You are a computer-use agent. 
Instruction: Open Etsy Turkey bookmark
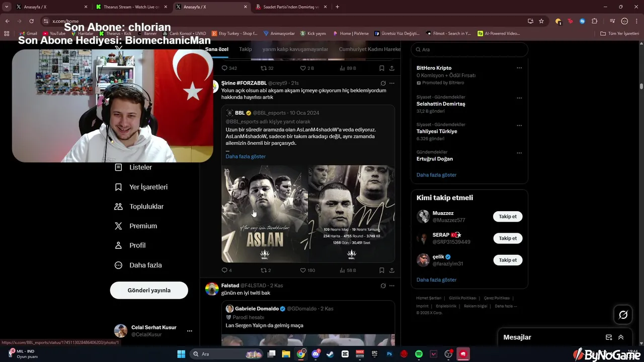coord(235,33)
